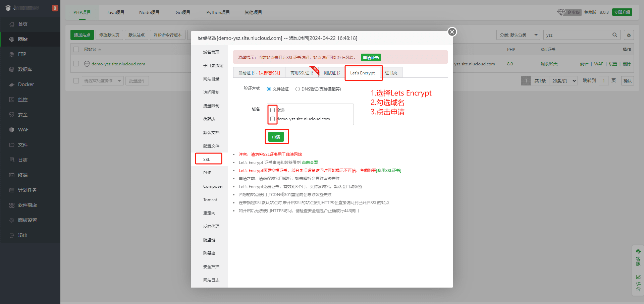This screenshot has height=304, width=644.
Task: Check the demo-ysz.site.niucloud.com domain checkbox
Action: coord(272,119)
